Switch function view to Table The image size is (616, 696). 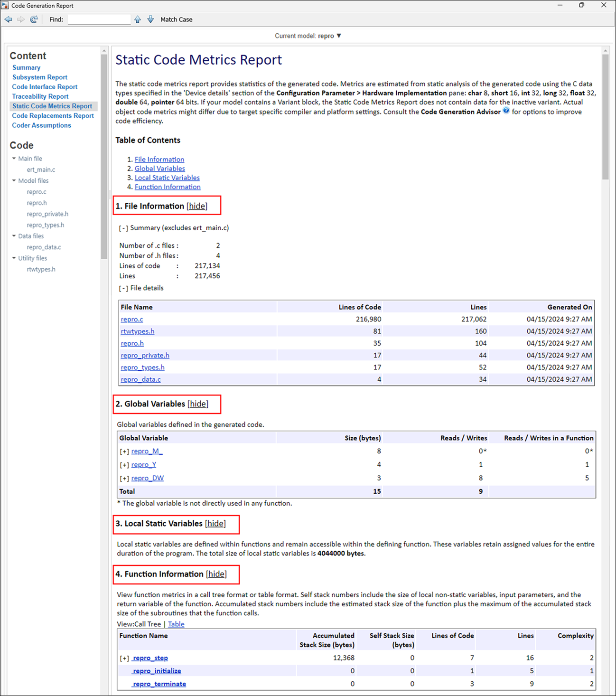pos(176,624)
